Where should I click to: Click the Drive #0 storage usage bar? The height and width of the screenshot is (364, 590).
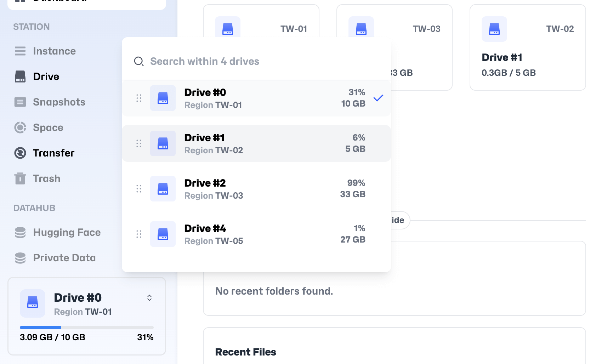point(86,328)
